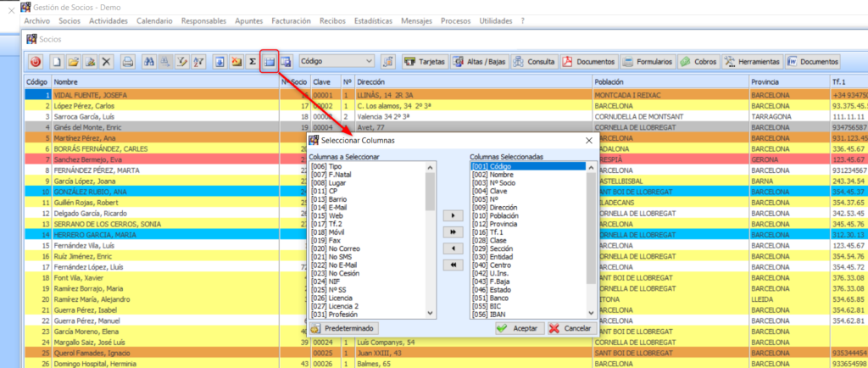The width and height of the screenshot is (868, 368).
Task: Click the delete record X icon
Action: click(x=106, y=62)
